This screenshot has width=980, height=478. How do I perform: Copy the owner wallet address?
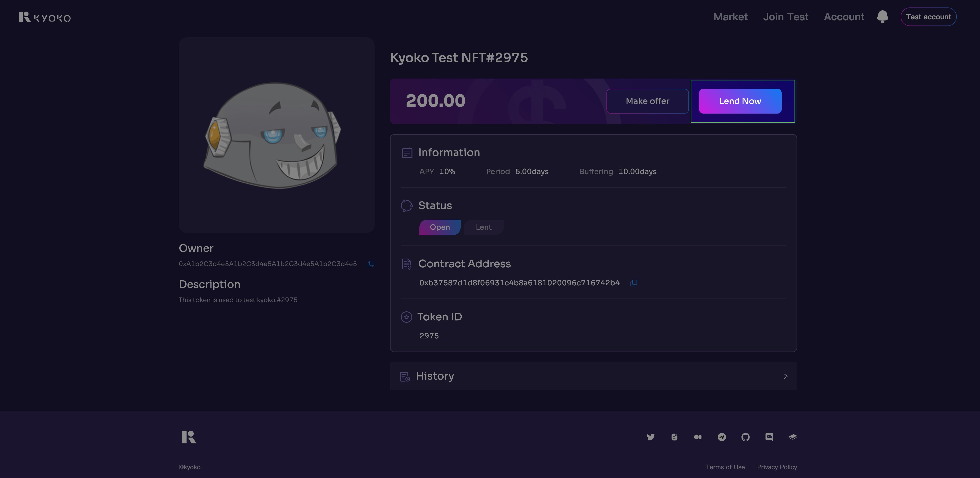pyautogui.click(x=371, y=264)
